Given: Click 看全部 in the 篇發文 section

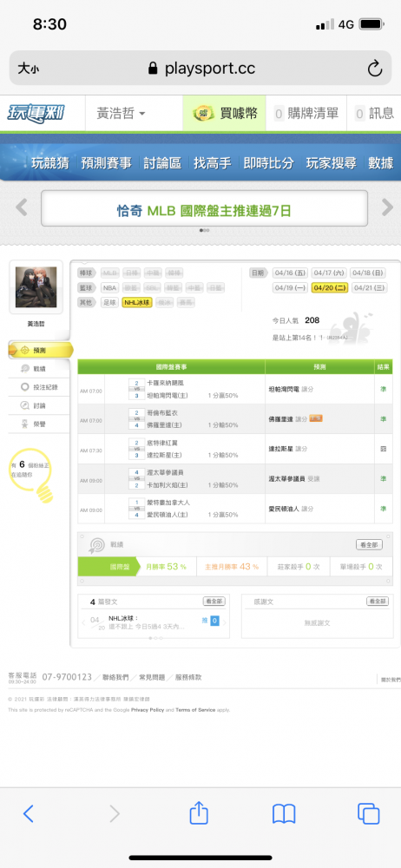Looking at the screenshot, I should pyautogui.click(x=214, y=602).
